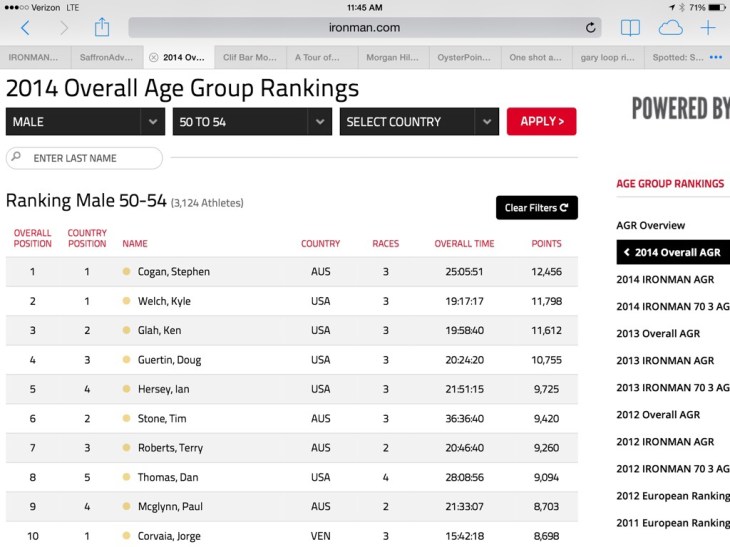Close the 2014 Overall tab with X icon

pyautogui.click(x=153, y=58)
